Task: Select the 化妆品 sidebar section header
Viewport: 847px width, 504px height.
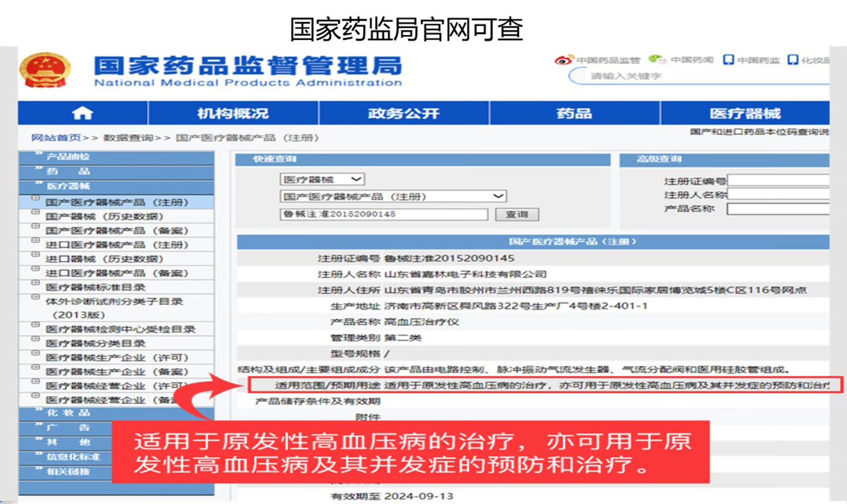Action: tap(116, 413)
